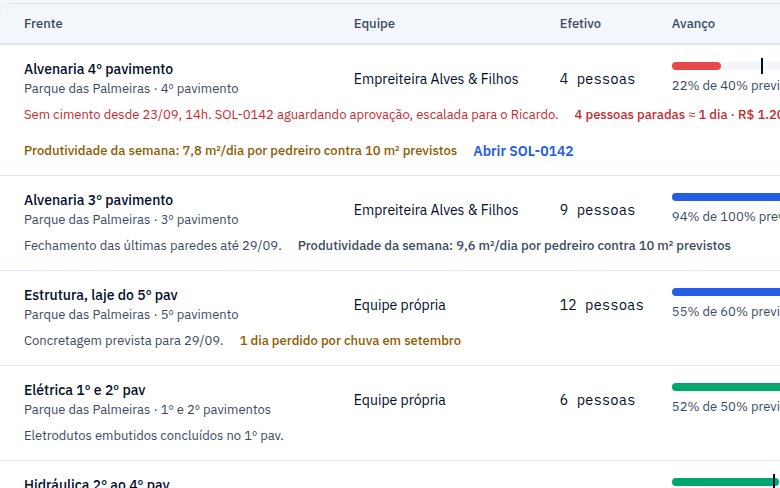Click Parque das Palmeiras · 4º pavimento subtitle
780x488 pixels.
[131, 89]
